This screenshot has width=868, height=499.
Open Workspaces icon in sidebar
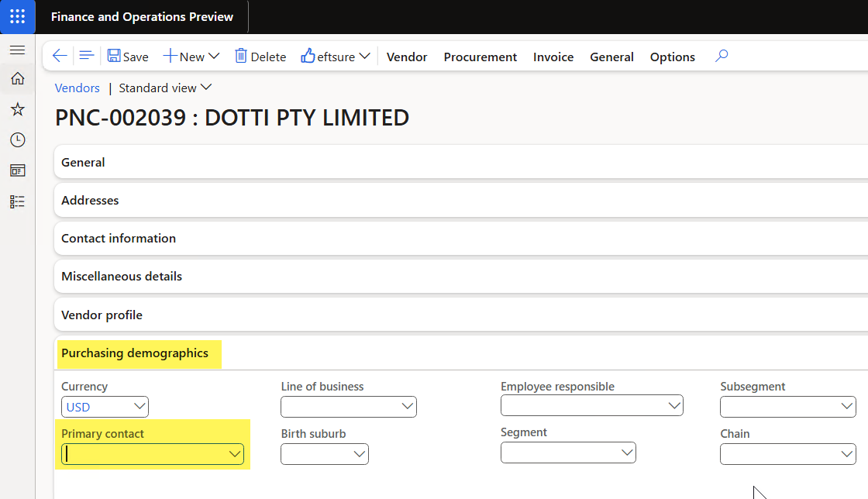click(18, 170)
